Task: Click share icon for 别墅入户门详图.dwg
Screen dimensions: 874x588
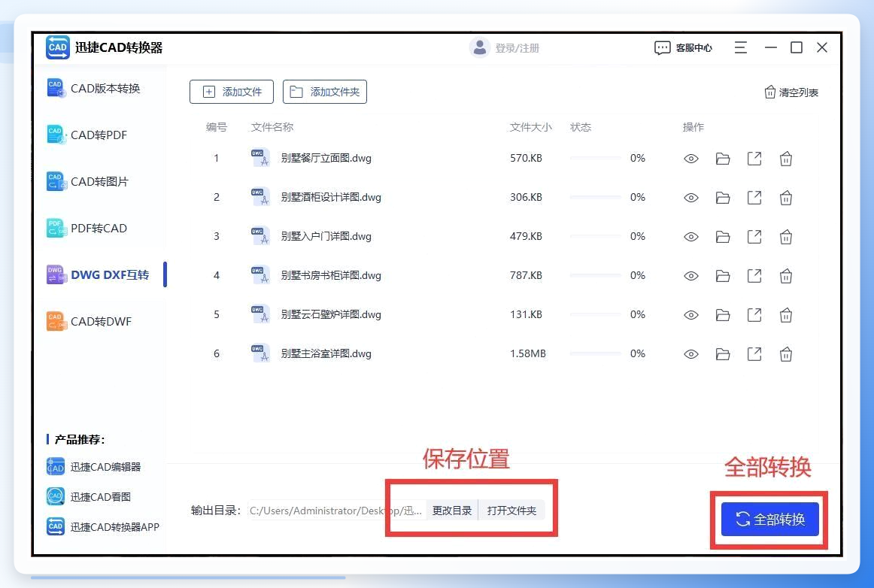Action: click(754, 236)
